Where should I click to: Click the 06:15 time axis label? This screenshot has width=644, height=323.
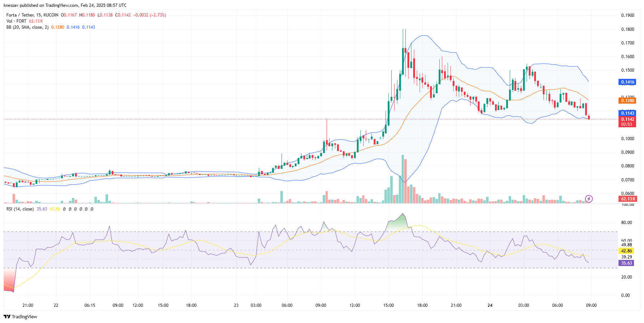pyautogui.click(x=90, y=305)
